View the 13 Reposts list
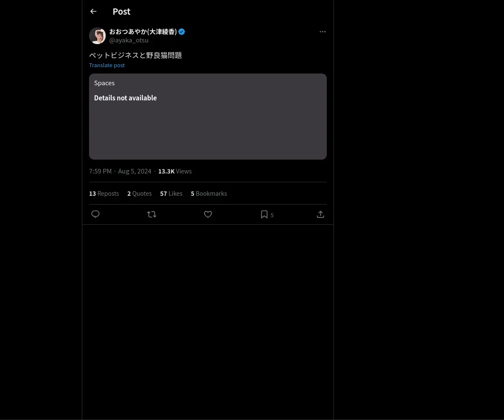This screenshot has width=504, height=420. pyautogui.click(x=104, y=194)
